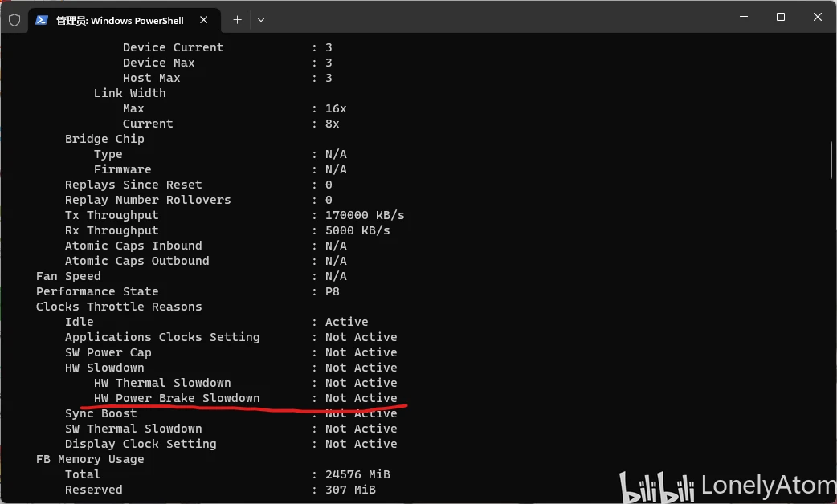Click the '16x' Max link width value
The height and width of the screenshot is (504, 837).
click(336, 109)
